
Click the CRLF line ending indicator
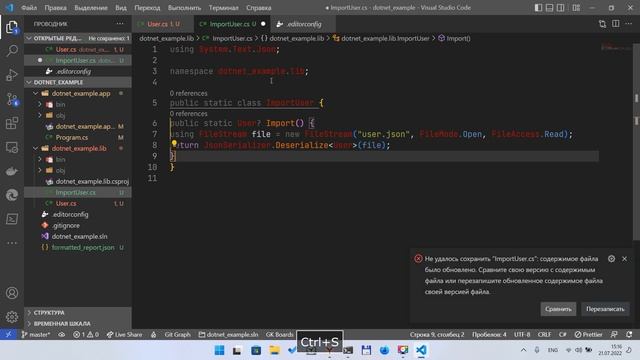click(544, 334)
